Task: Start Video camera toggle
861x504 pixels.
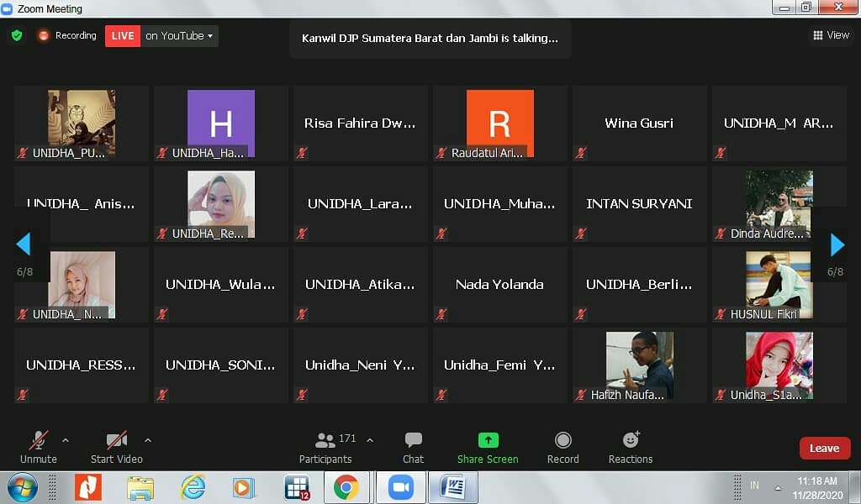Action: [116, 448]
